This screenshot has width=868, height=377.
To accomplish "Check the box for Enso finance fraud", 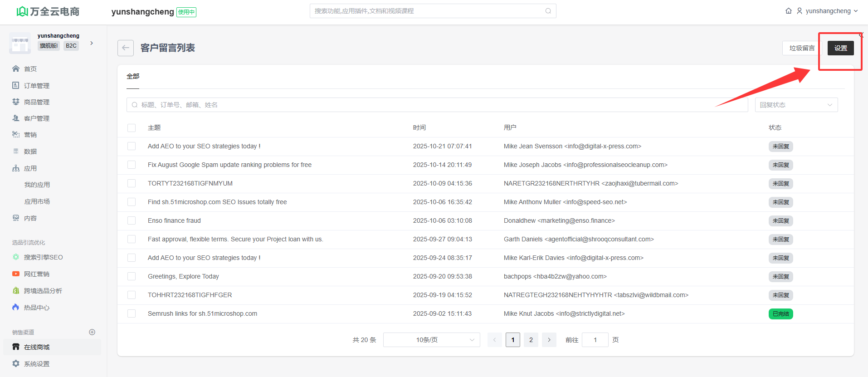I will click(x=132, y=220).
